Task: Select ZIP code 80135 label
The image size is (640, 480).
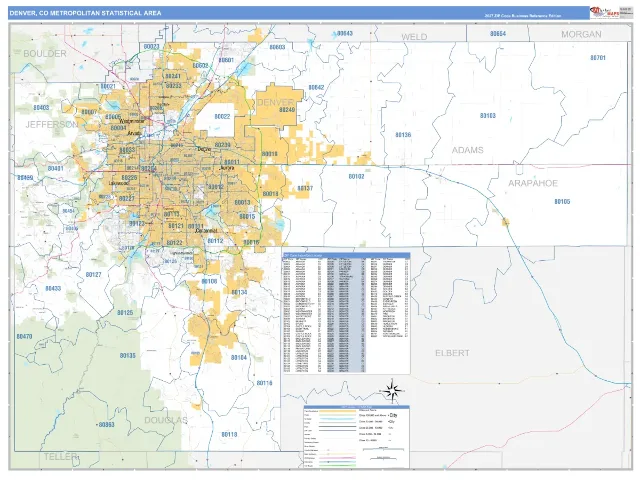Action: pyautogui.click(x=128, y=356)
